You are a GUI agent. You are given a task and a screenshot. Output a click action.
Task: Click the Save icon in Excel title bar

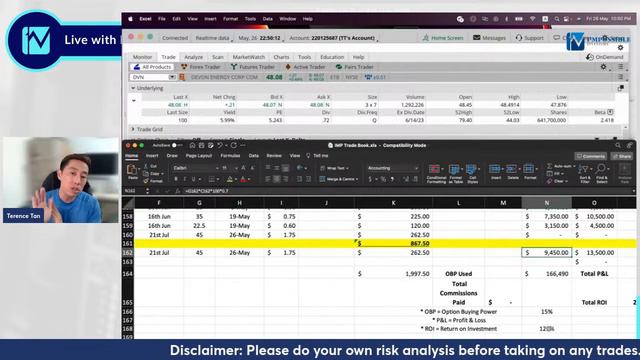click(201, 145)
